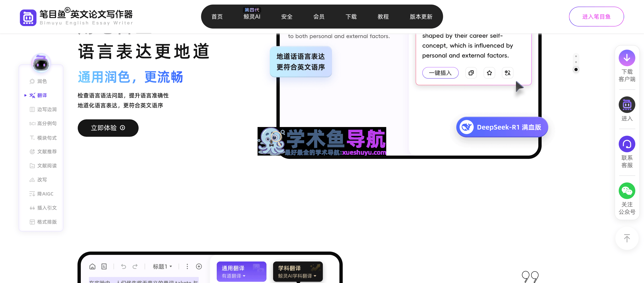The width and height of the screenshot is (644, 283).
Task: Click the 联系客服 headset icon
Action: (627, 144)
